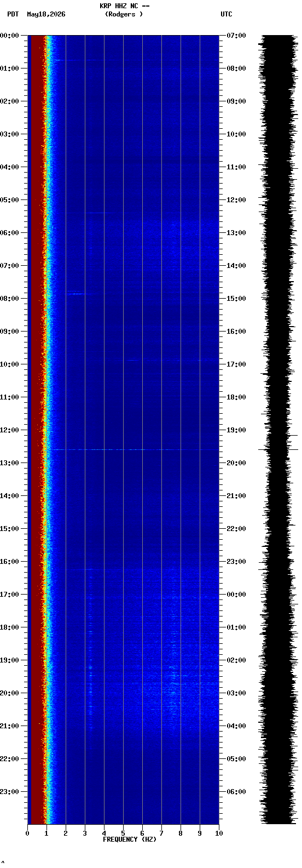This screenshot has height=868, width=302.
Task: Click the 10 Hz frequency axis tick label
Action: [219, 833]
